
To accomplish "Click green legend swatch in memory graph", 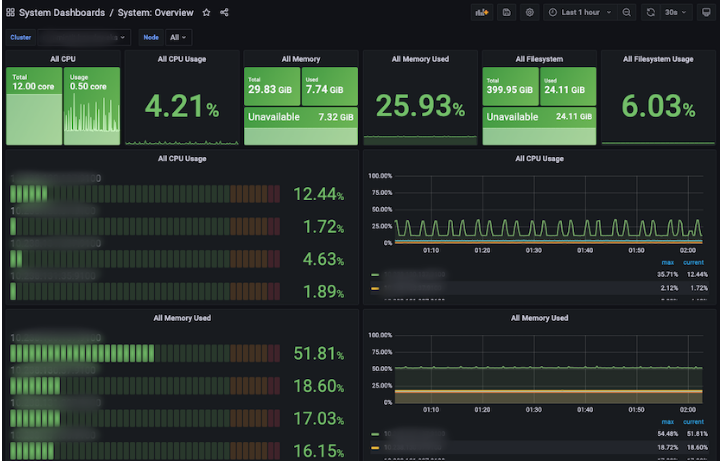I will tap(375, 434).
